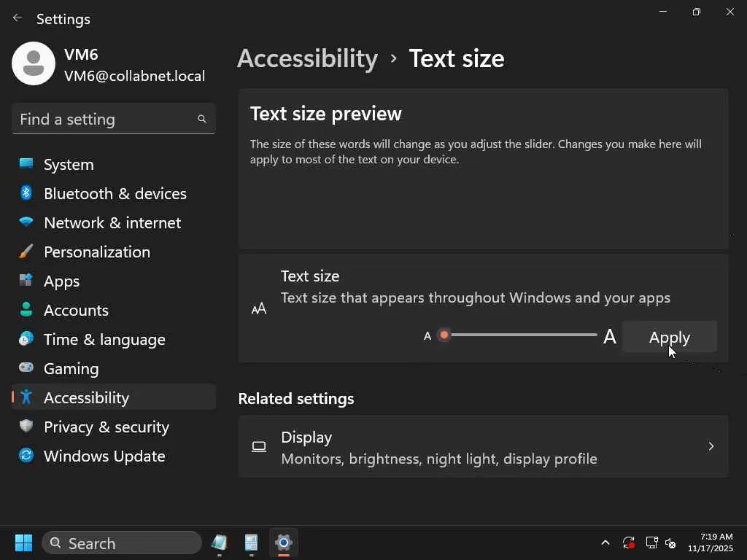Click the magnifier icon in Find a setting
The image size is (747, 560).
(202, 119)
